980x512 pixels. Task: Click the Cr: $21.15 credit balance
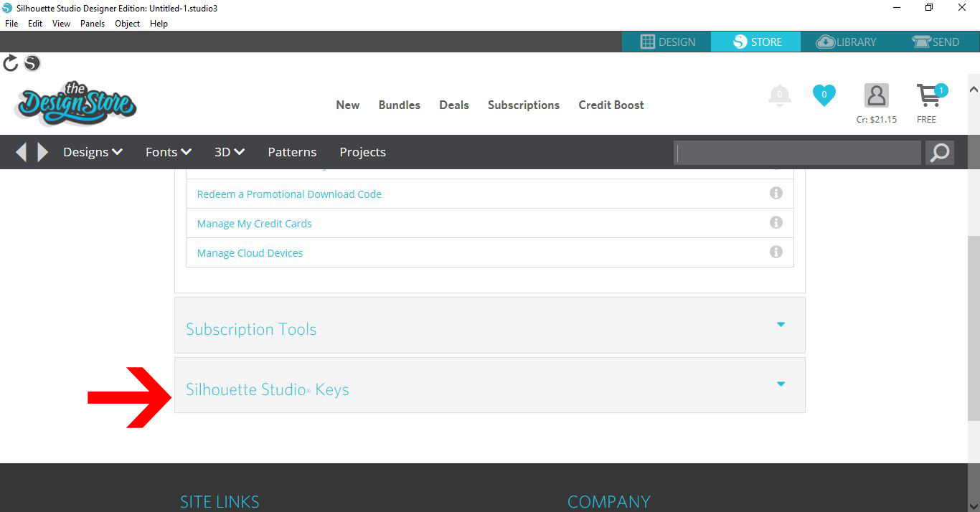point(877,120)
